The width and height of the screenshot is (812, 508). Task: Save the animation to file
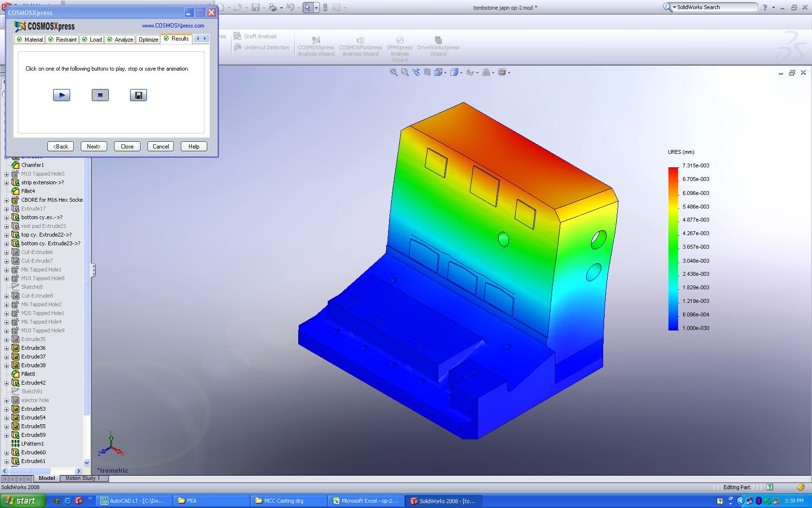coord(138,95)
